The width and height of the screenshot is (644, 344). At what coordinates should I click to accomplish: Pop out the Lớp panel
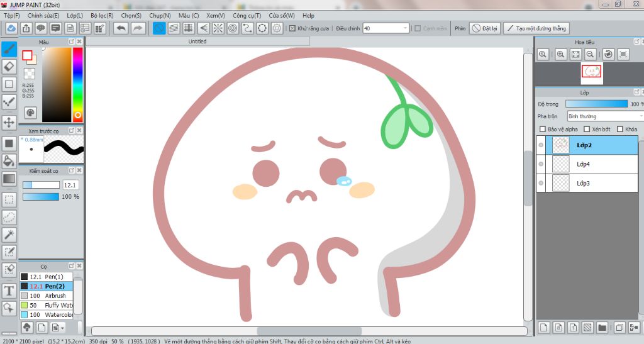tap(636, 92)
